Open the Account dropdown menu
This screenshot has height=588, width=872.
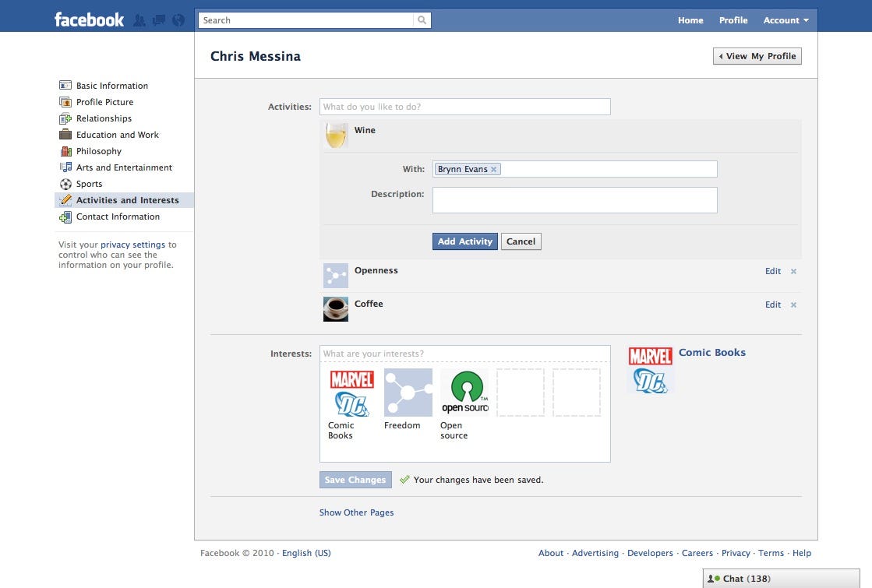(786, 20)
